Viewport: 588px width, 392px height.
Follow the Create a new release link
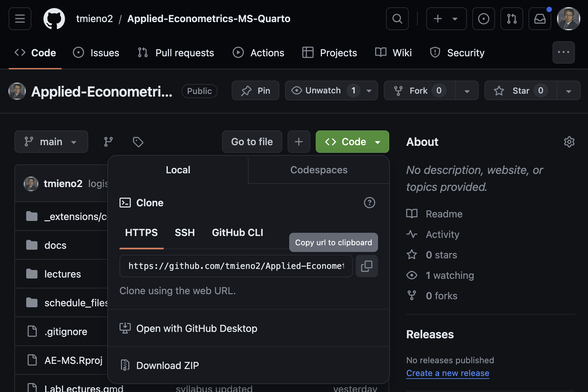click(x=447, y=373)
